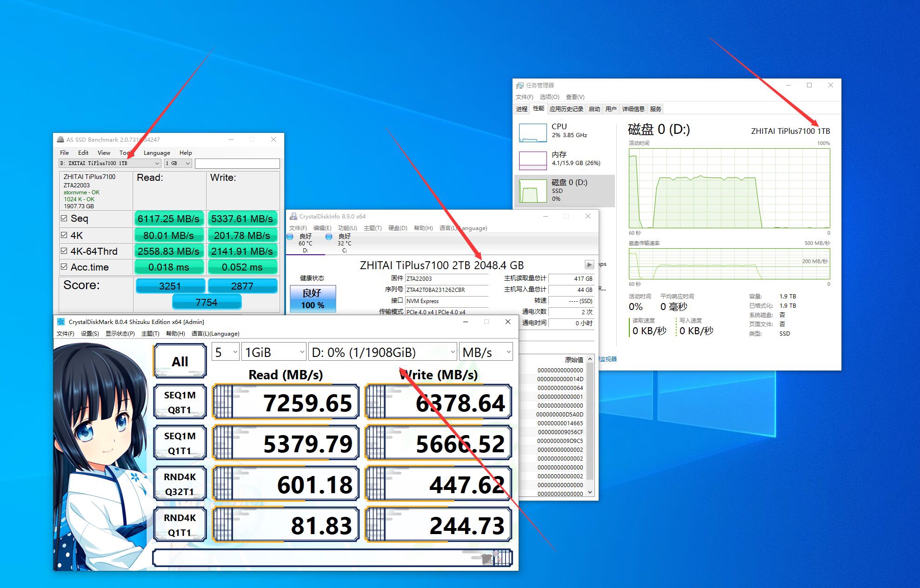Click CrystalDiskMark bottom status bar

(332, 557)
